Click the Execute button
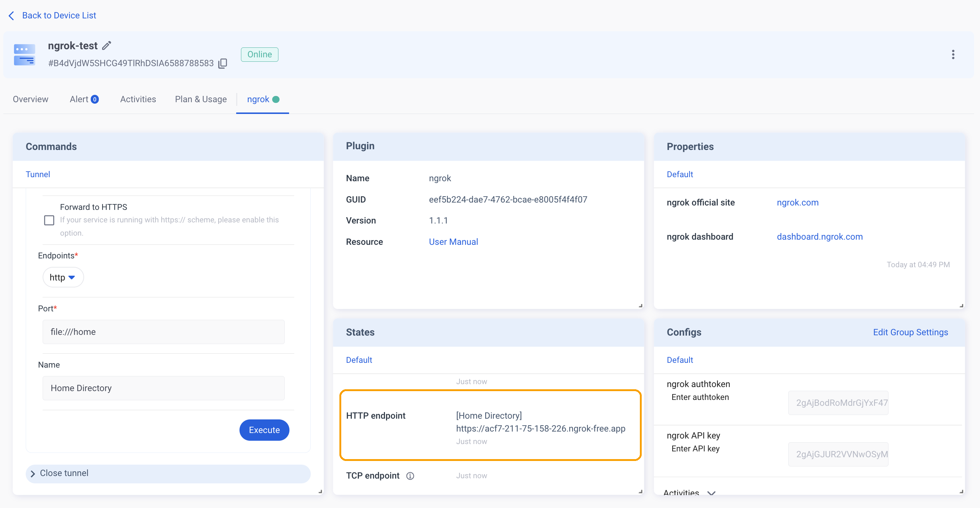Viewport: 980px width, 508px height. pyautogui.click(x=264, y=430)
